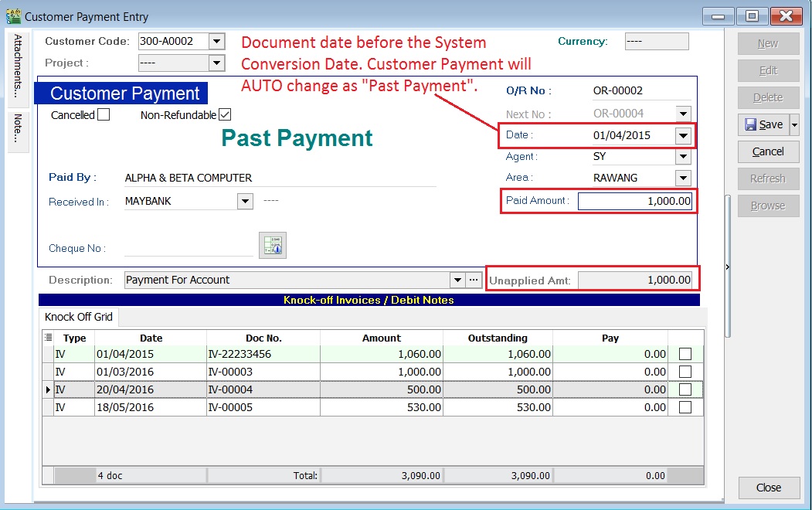Tick the Pay checkbox for invoice IV-00003
The image size is (812, 510).
685,371
